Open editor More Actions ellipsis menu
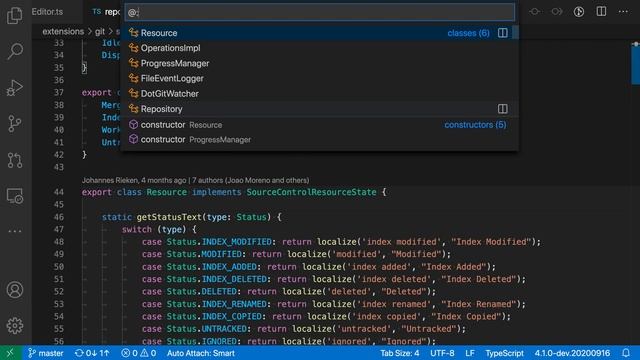 coord(623,11)
